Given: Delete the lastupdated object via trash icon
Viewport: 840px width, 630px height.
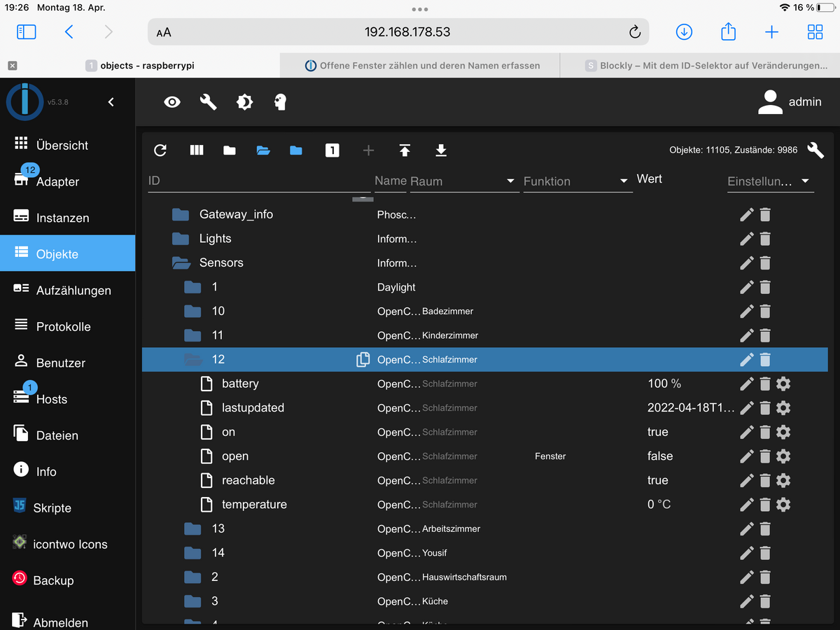Looking at the screenshot, I should click(x=765, y=408).
